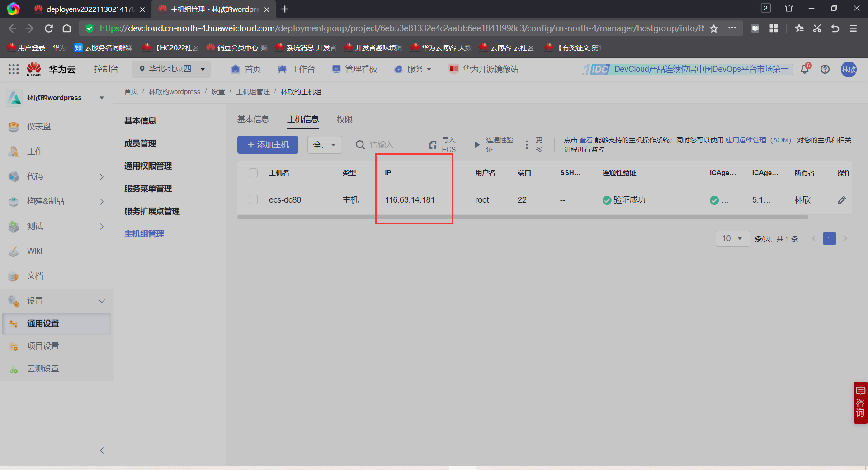Open the help question mark icon
This screenshot has height=470, width=868.
[x=825, y=69]
